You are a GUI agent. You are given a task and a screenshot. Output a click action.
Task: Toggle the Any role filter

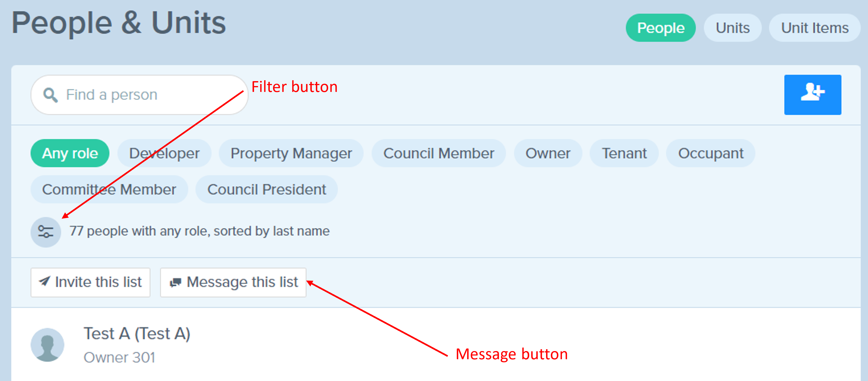(70, 153)
